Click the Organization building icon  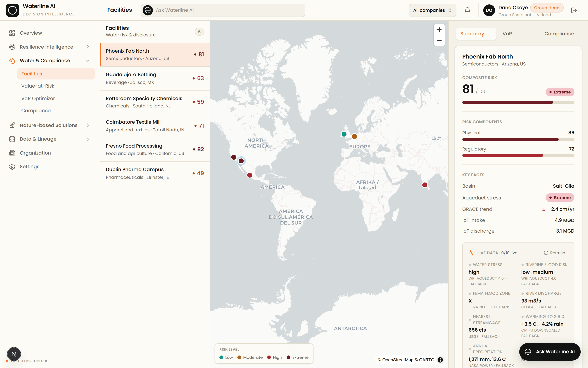(12, 153)
